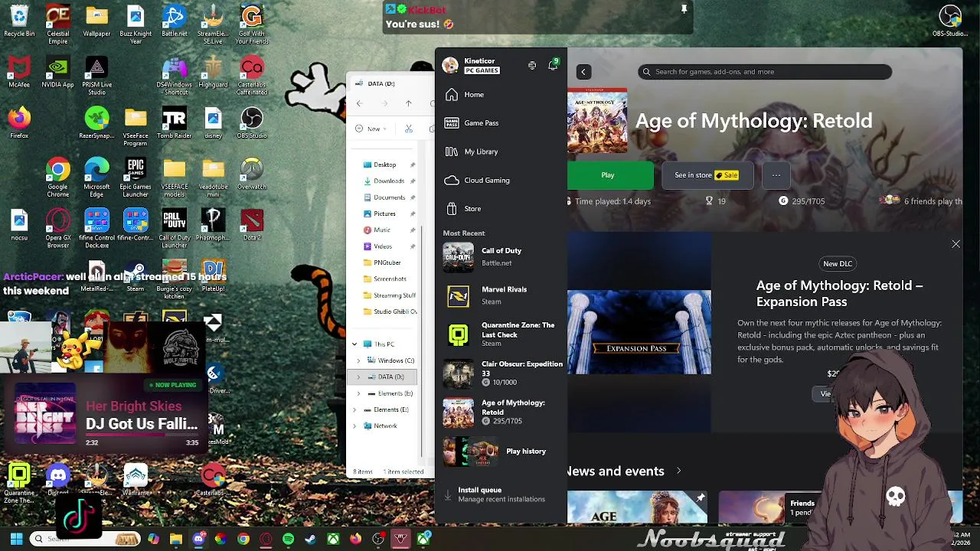Open Overwatch desktop shortcut
This screenshot has height=551, width=980.
[252, 174]
